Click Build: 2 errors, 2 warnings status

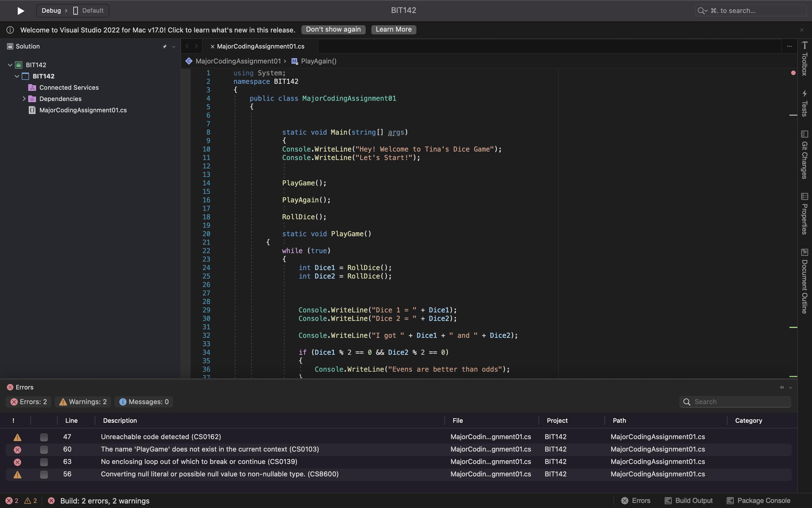(105, 501)
